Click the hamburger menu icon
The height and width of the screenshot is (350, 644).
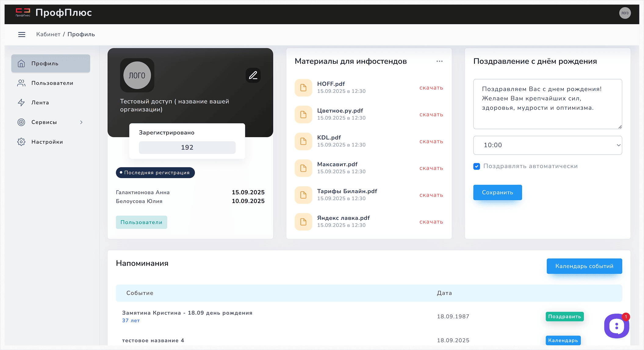[22, 35]
